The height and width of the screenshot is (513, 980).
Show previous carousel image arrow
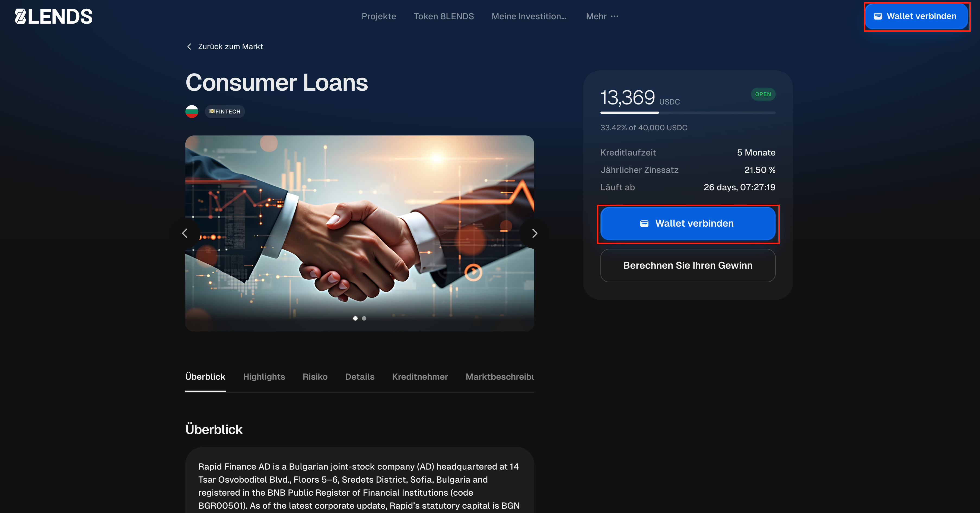[185, 233]
